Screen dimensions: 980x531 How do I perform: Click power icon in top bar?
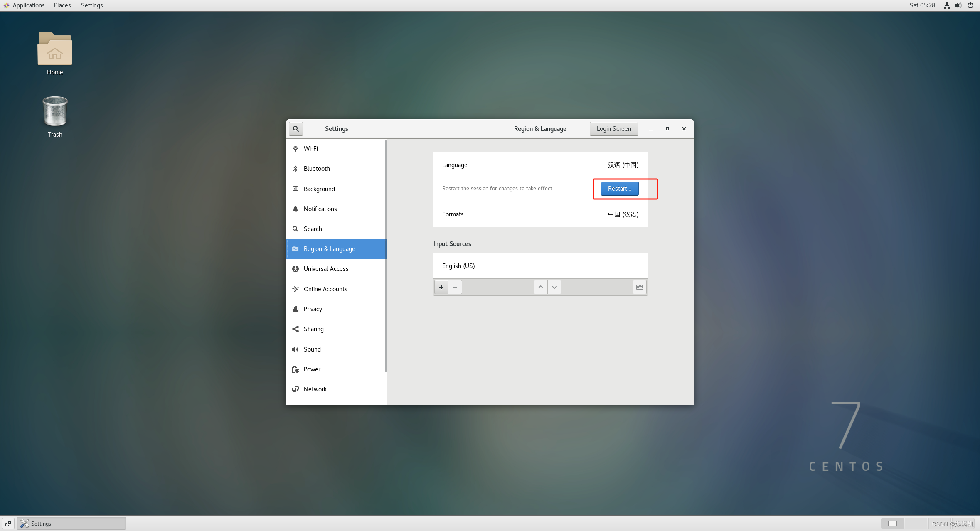tap(970, 5)
